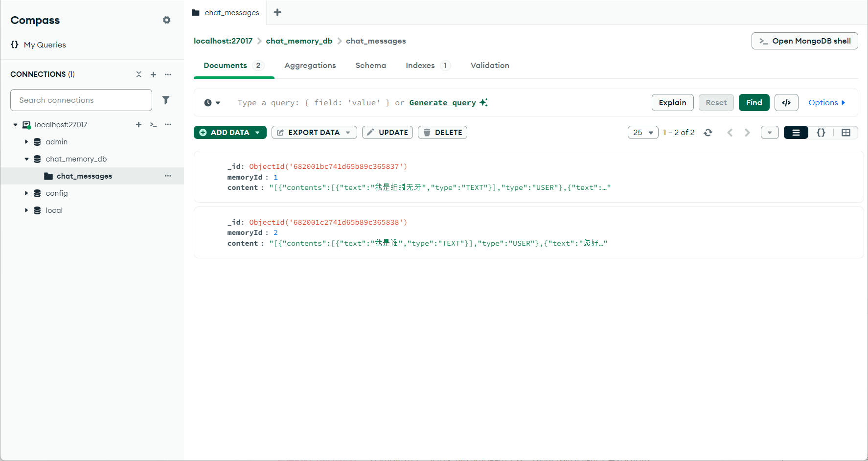The width and height of the screenshot is (868, 461).
Task: Switch documents to table view
Action: (x=846, y=132)
